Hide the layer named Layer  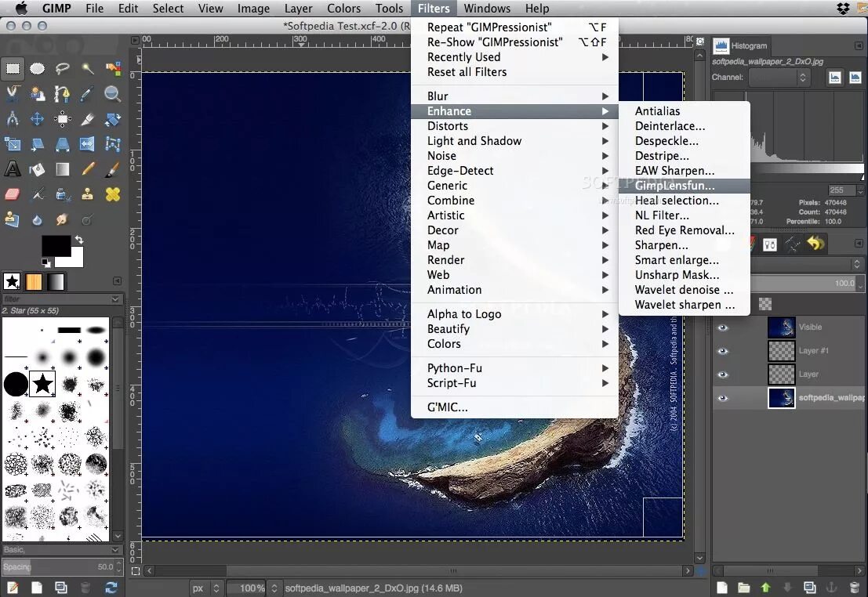pos(722,374)
